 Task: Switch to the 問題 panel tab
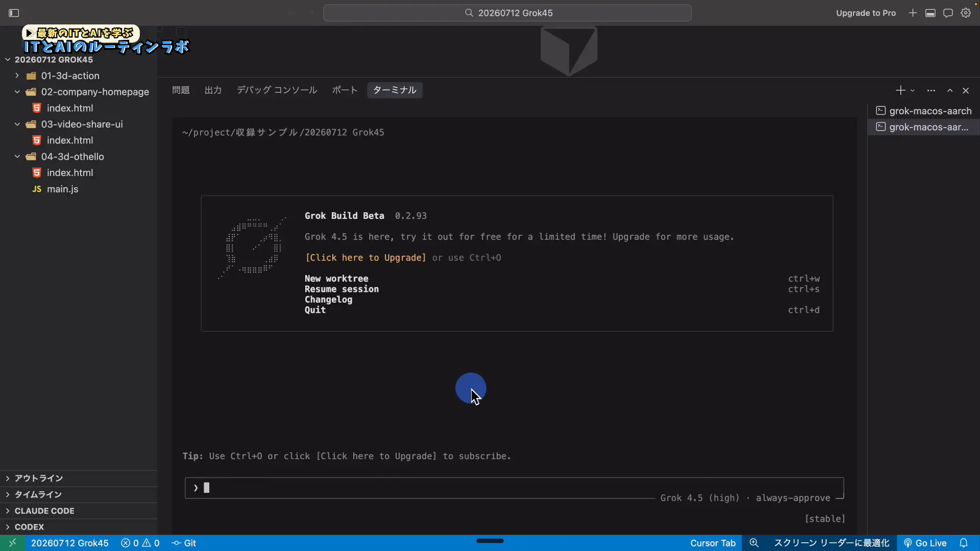pyautogui.click(x=181, y=90)
